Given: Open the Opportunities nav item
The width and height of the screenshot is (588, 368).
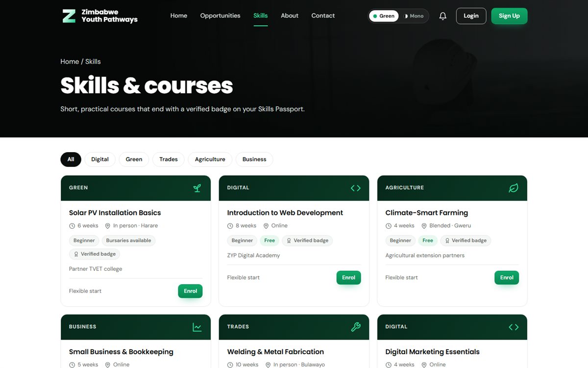Looking at the screenshot, I should point(220,16).
